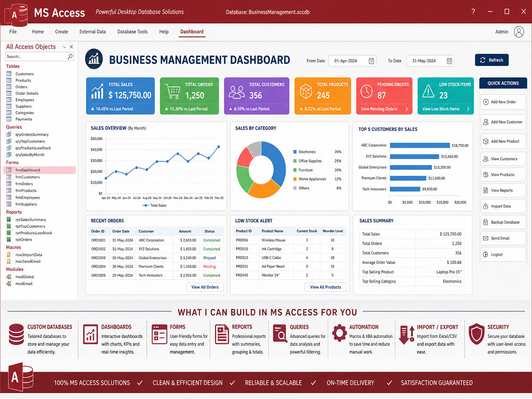532x399 pixels.
Task: Click the Logout icon
Action: pyautogui.click(x=486, y=254)
